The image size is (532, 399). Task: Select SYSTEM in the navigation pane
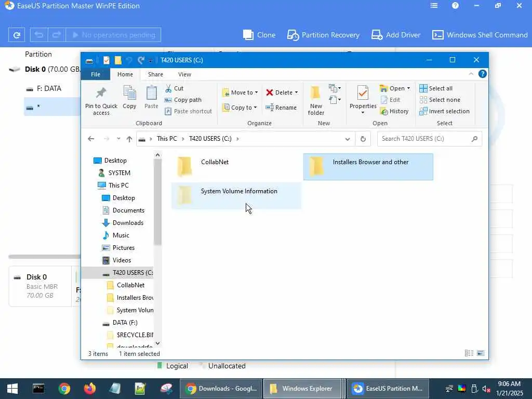pos(119,173)
